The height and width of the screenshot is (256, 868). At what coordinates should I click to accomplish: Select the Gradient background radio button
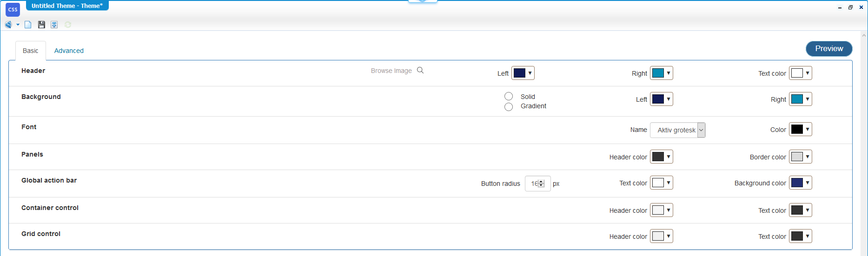509,107
